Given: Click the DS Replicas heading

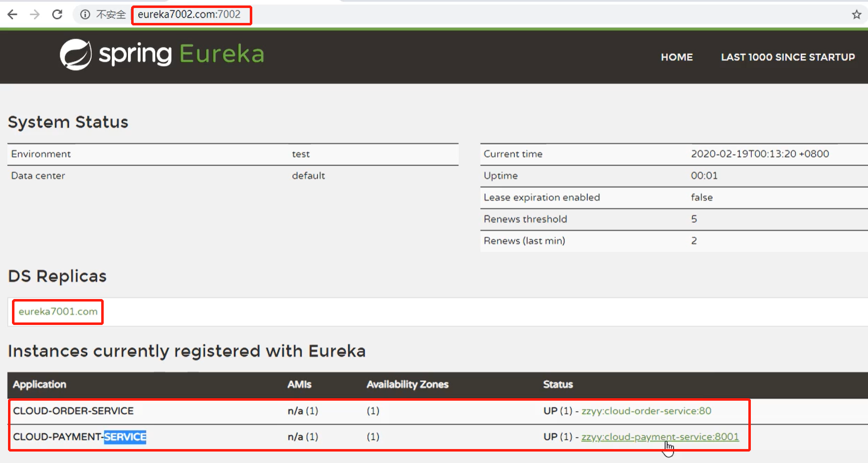Looking at the screenshot, I should coord(57,276).
